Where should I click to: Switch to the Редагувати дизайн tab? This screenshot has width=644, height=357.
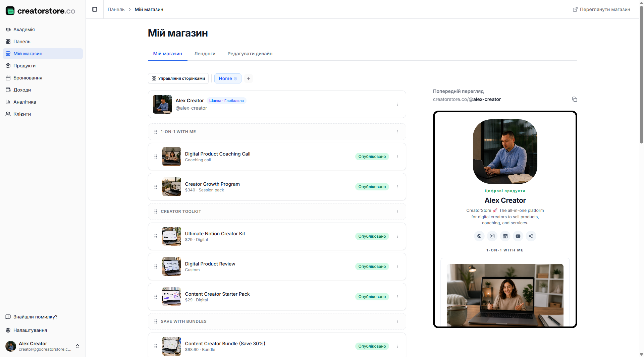[x=250, y=54]
